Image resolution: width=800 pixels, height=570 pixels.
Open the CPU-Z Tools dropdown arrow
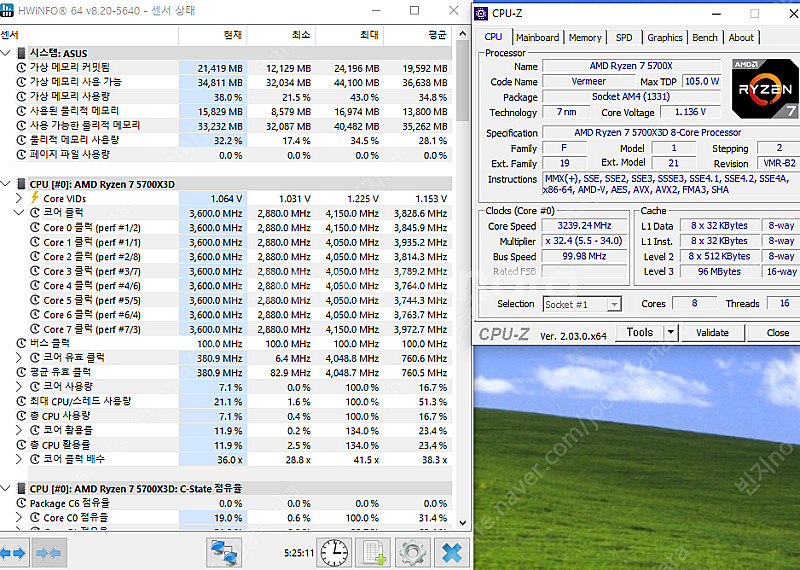(670, 333)
